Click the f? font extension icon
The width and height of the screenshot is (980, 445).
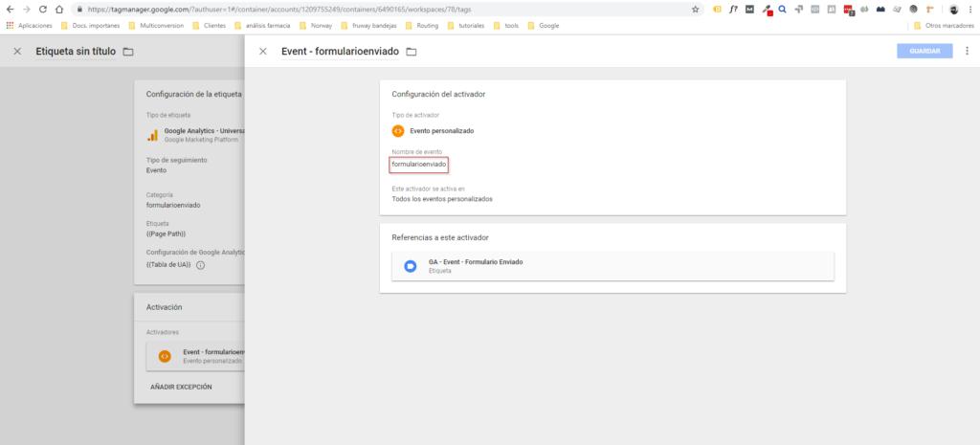pos(734,10)
